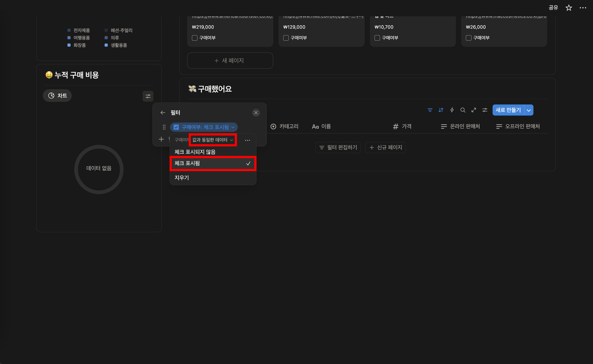Open the lightning automation icon
This screenshot has width=593, height=364.
tap(452, 110)
